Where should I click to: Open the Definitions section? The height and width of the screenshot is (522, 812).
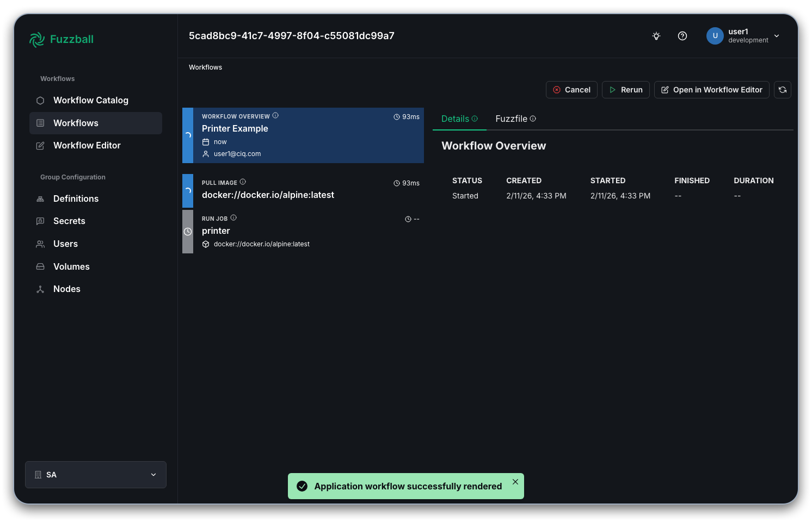coord(76,198)
